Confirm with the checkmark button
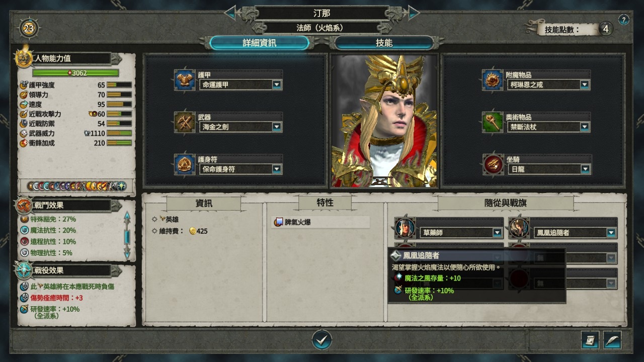 point(322,340)
